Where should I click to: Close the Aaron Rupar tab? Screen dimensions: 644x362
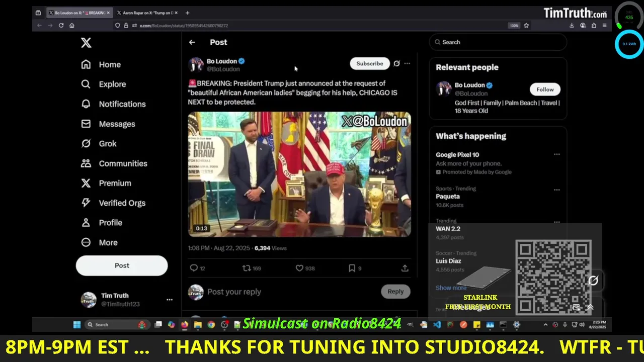click(176, 13)
